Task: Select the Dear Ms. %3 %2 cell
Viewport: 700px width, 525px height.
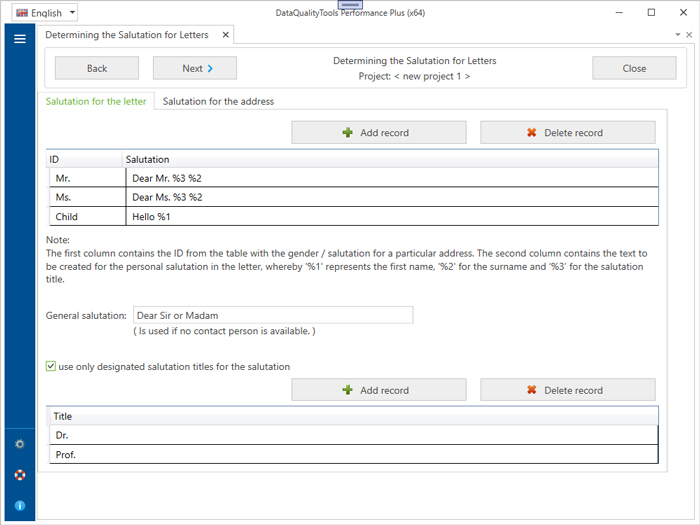Action: point(390,197)
